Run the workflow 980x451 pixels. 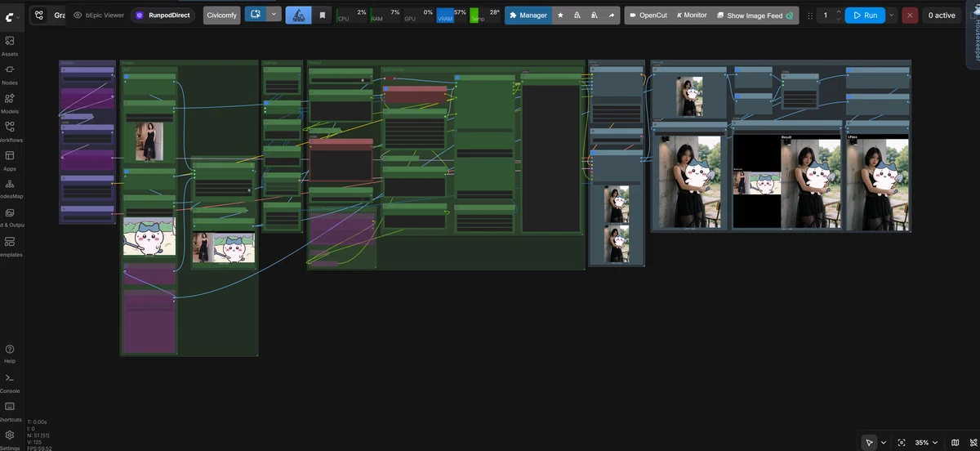pos(865,16)
